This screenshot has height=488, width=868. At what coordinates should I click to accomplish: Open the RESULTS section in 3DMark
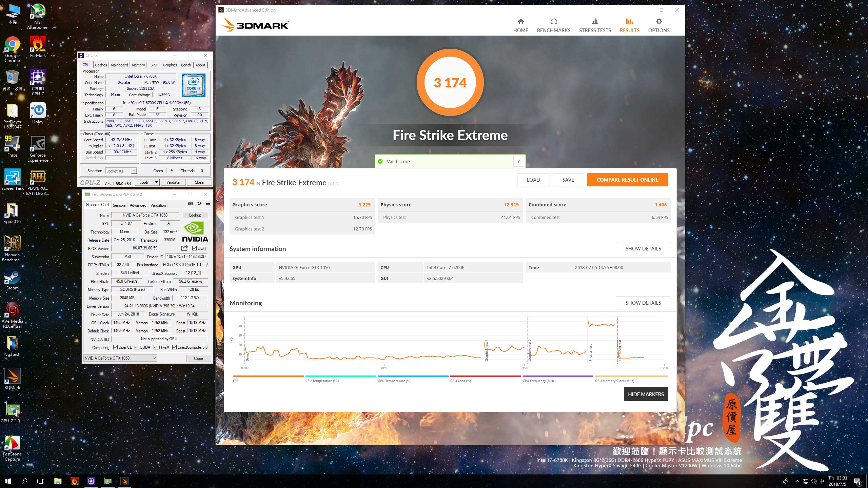coord(629,25)
